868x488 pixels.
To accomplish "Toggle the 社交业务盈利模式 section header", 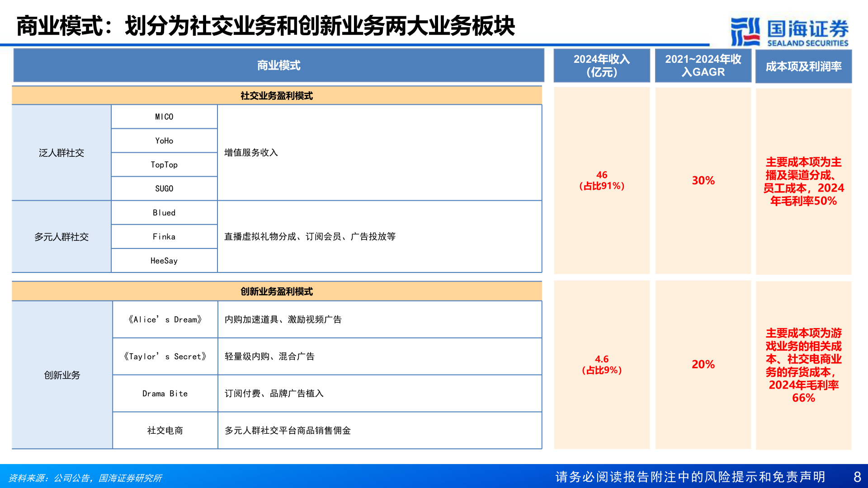I will (x=277, y=95).
